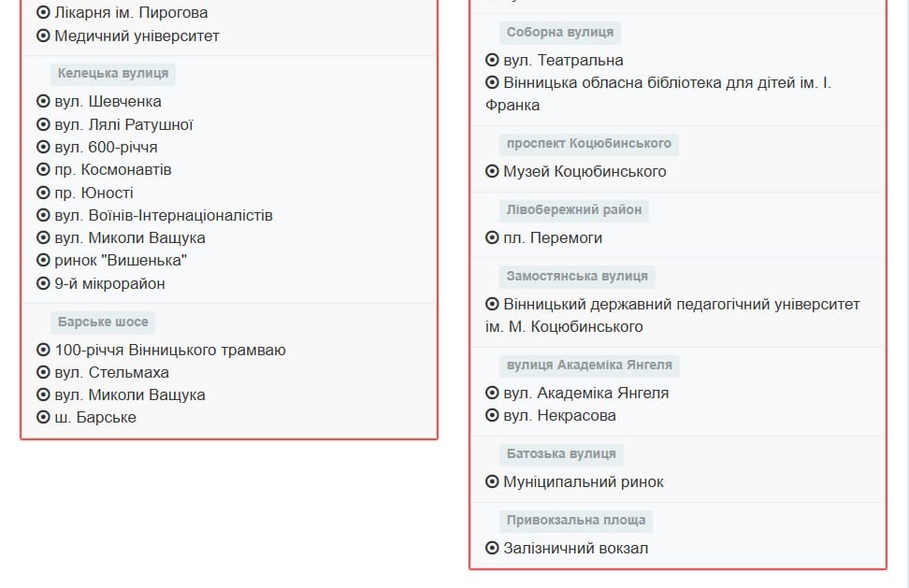Click the Келецька вулиця street label
Screen dimensions: 909x588
[x=113, y=74]
